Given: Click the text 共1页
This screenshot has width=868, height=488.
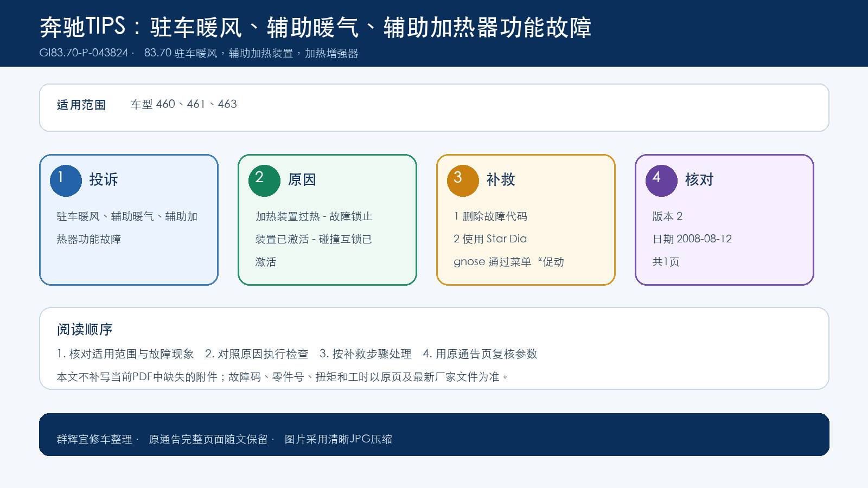Looking at the screenshot, I should (666, 262).
